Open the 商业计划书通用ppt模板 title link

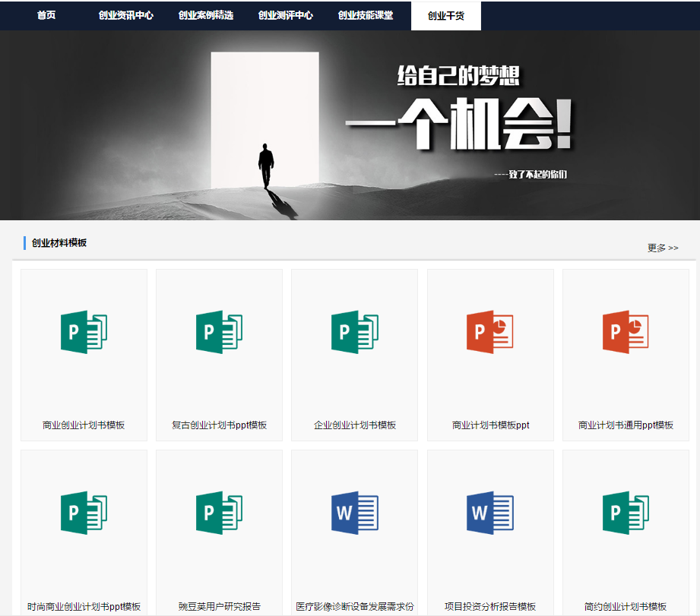pos(626,425)
